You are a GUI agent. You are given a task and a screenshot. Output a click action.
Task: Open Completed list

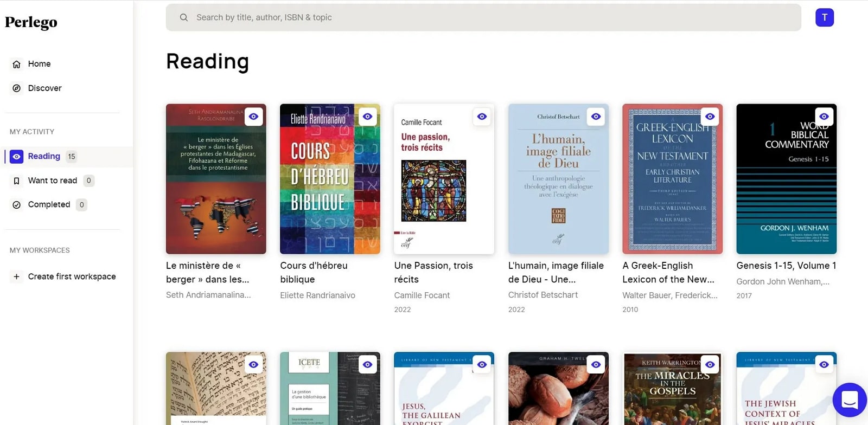(x=49, y=204)
